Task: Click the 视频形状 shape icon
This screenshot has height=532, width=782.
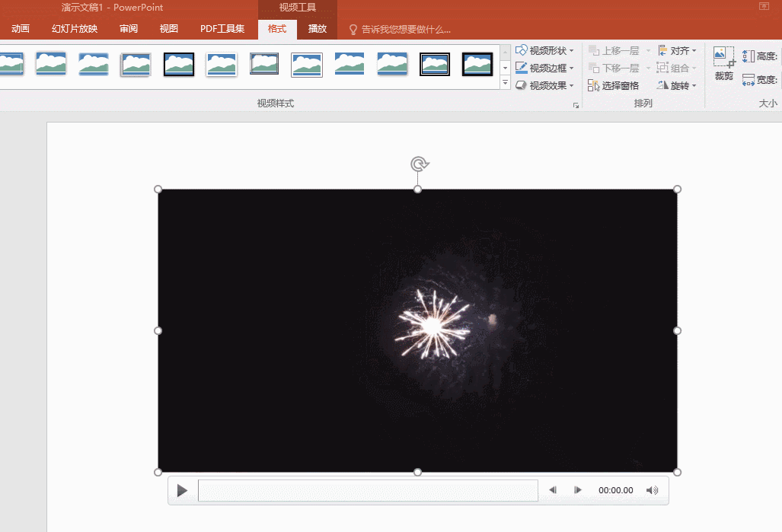Action: click(x=521, y=50)
